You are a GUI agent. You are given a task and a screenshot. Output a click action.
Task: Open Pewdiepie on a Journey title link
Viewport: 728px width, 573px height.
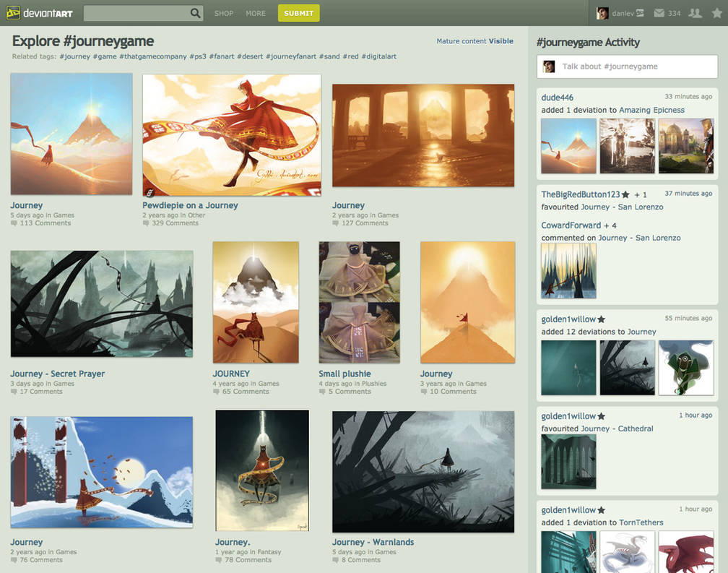[x=190, y=205]
